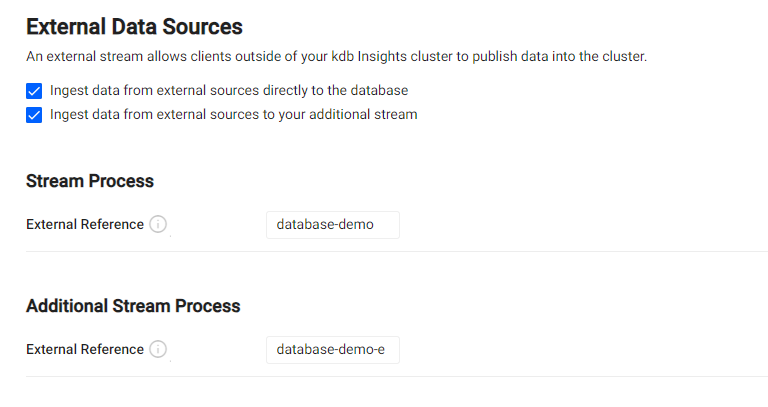The height and width of the screenshot is (407, 768).
Task: Click the external stream description paragraph
Action: click(x=336, y=56)
